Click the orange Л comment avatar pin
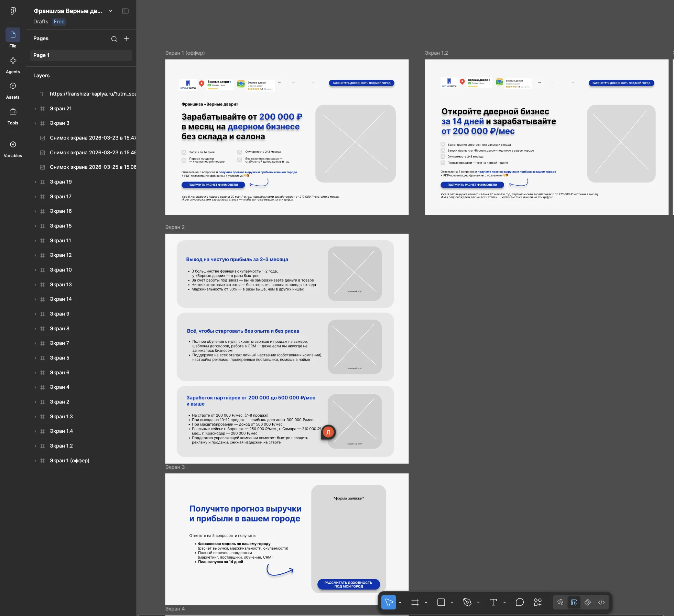Screen dimensions: 674x616 tap(328, 432)
